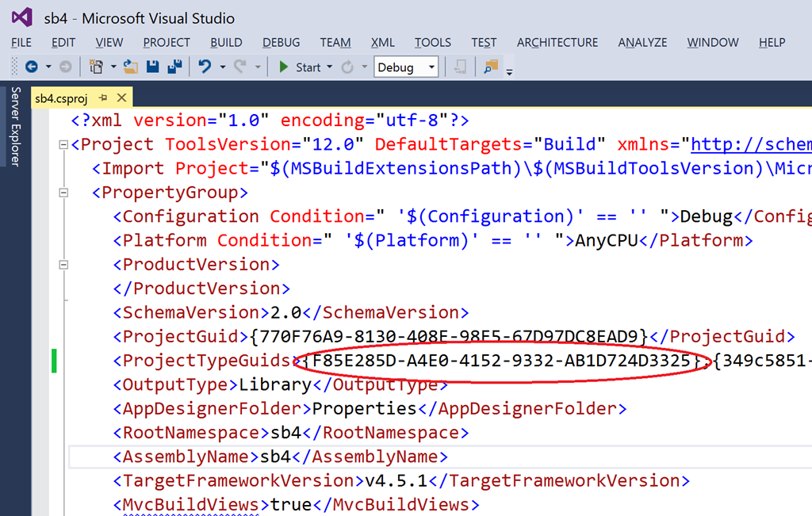Viewport: 812px width, 516px height.
Task: Click the greyed-out toolbar icon after Debug
Action: (x=460, y=67)
